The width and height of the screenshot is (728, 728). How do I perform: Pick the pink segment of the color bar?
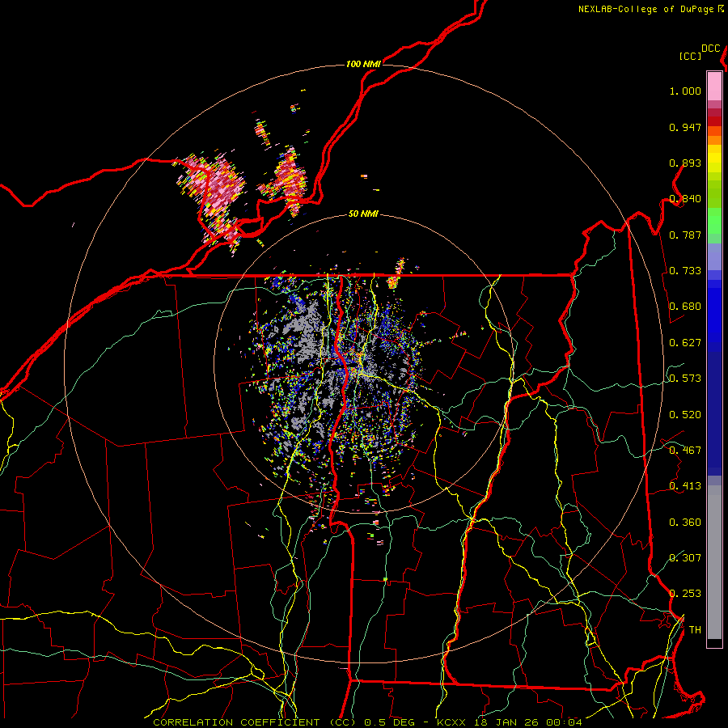[x=714, y=86]
